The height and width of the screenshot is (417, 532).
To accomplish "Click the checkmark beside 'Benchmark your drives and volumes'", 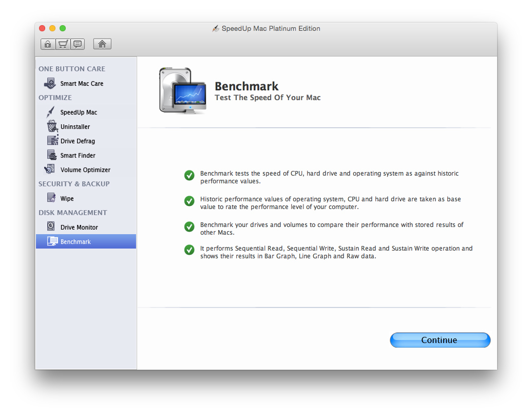I will (189, 226).
